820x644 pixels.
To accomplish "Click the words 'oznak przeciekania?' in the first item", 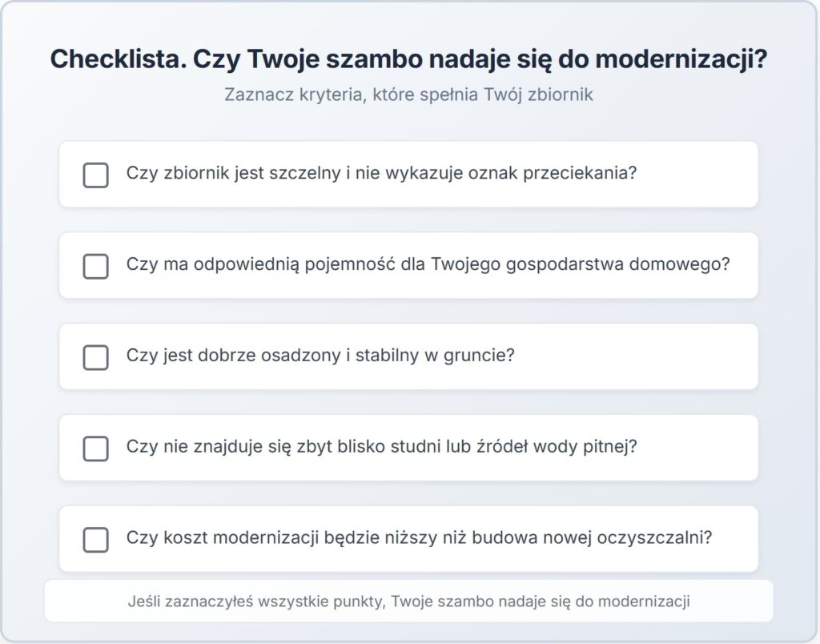I will click(553, 173).
